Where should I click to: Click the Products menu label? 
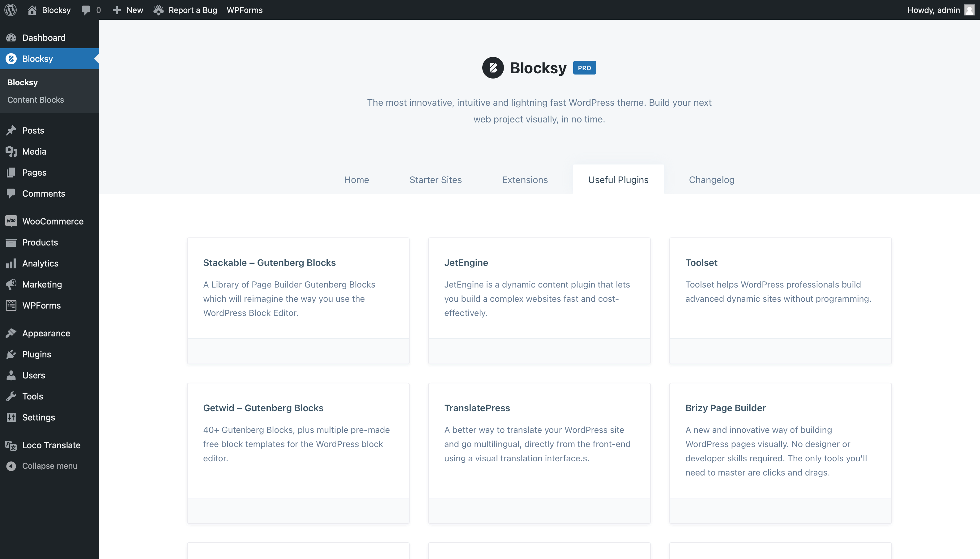[x=40, y=242]
